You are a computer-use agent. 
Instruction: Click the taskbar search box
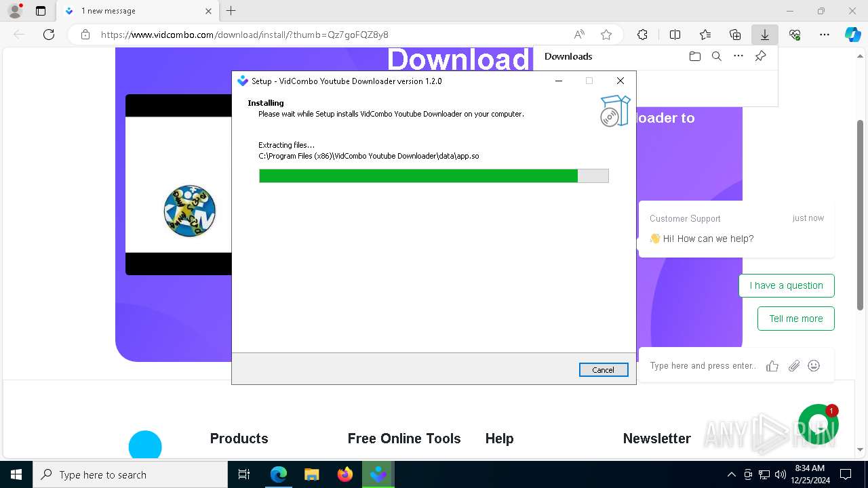pos(130,474)
